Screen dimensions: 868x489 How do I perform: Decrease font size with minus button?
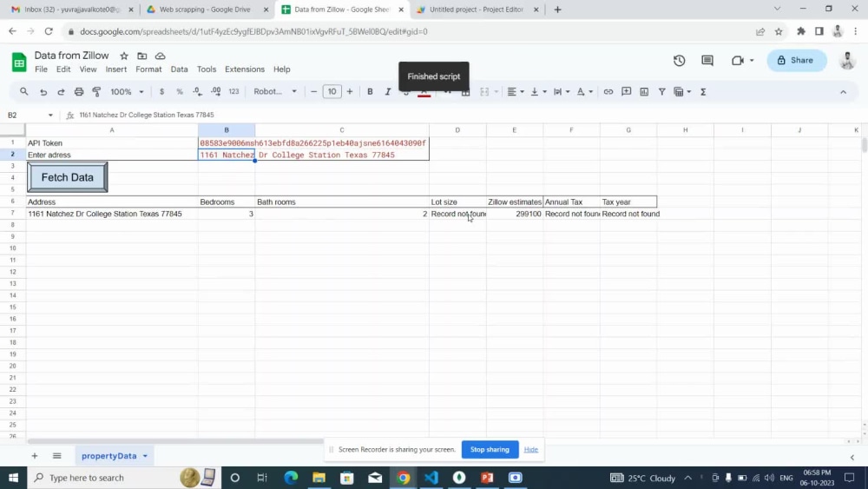(314, 92)
